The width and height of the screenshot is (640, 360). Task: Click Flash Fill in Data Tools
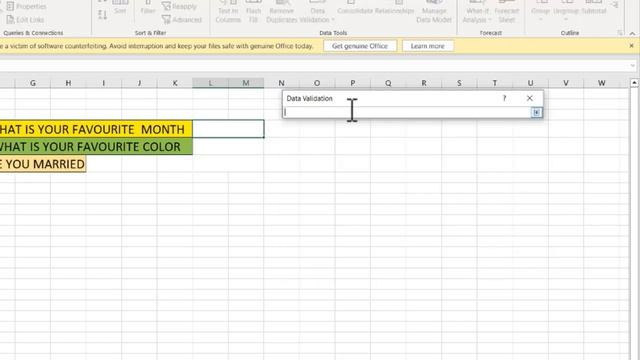point(253,12)
